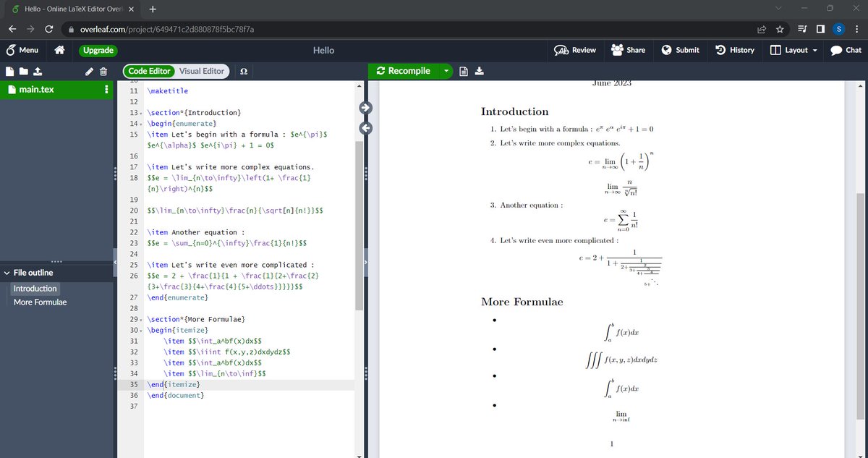
Task: Open the Menu panel
Action: click(22, 50)
